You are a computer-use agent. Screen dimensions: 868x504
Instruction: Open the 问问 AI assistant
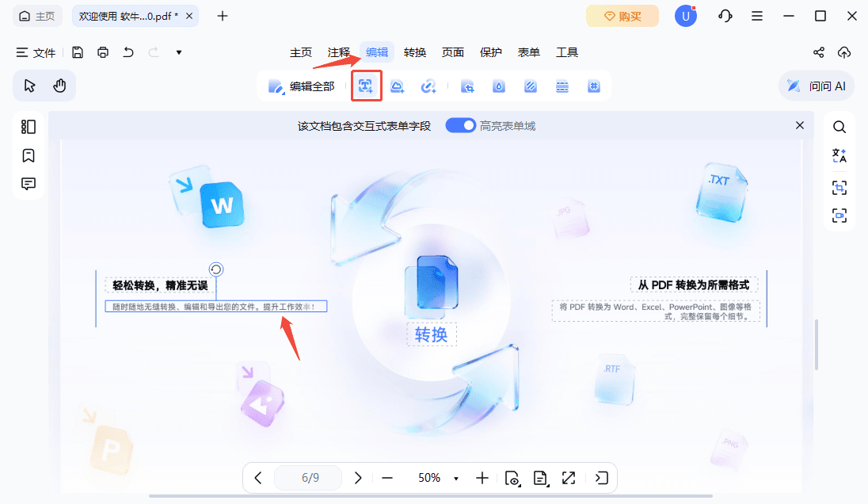[817, 86]
